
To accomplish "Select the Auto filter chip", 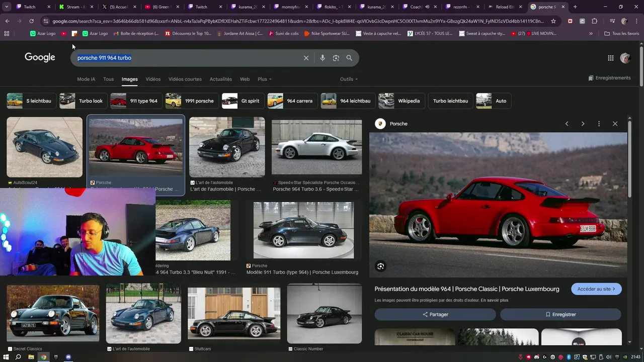I will point(494,101).
